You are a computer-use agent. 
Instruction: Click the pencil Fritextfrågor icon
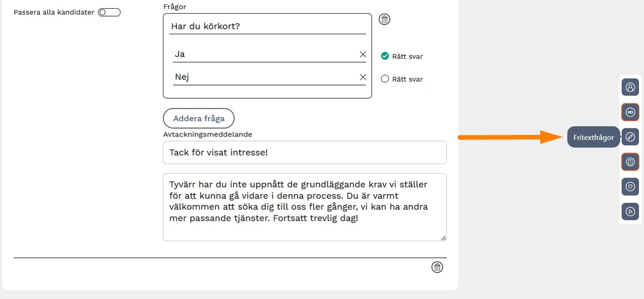pos(630,137)
